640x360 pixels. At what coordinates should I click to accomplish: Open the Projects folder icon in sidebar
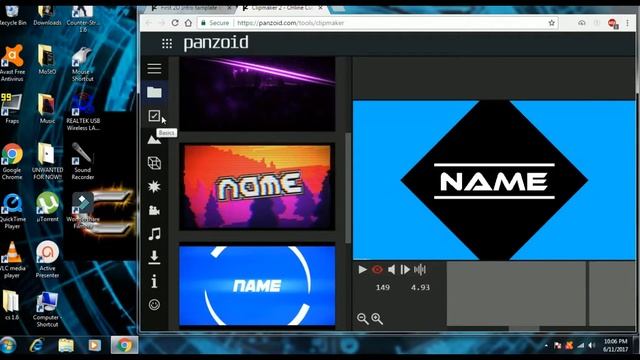coord(154,92)
